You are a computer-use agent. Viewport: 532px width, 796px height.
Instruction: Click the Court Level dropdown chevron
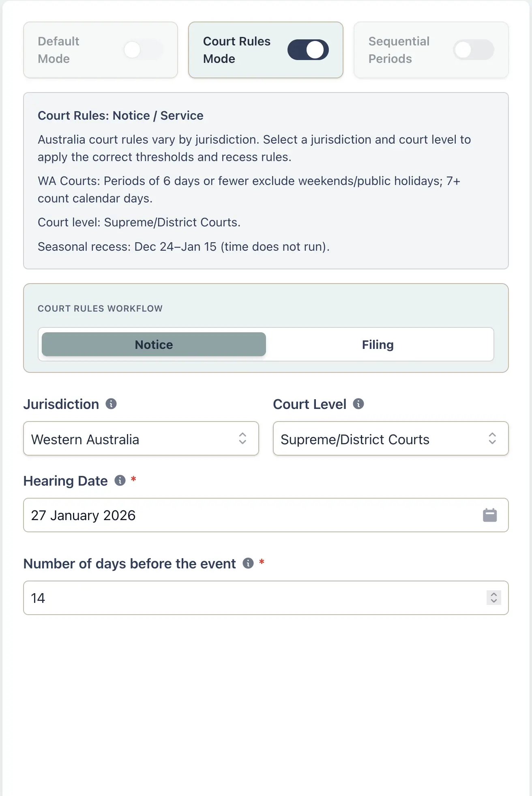tap(492, 439)
